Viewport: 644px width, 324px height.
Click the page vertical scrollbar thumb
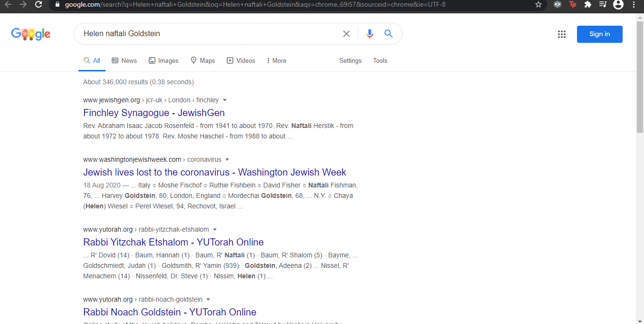pos(640,76)
